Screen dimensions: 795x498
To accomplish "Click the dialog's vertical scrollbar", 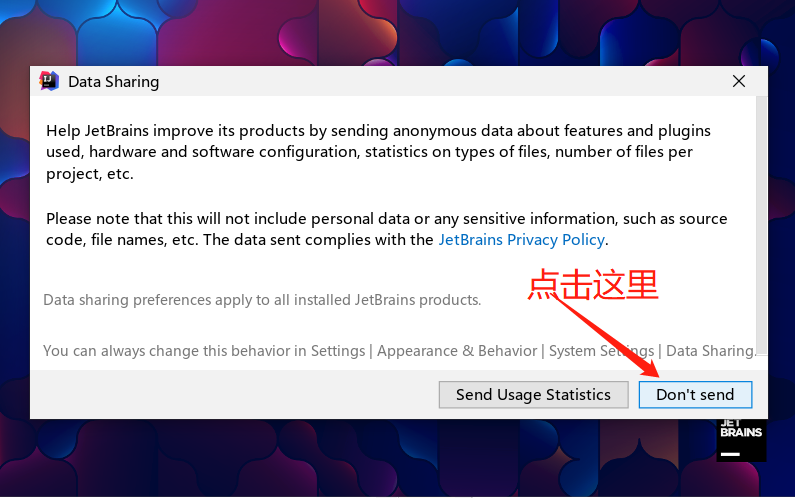I will [x=762, y=223].
